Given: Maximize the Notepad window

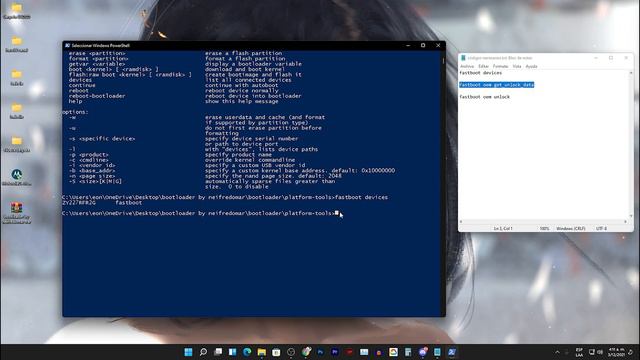Looking at the screenshot, I should click(x=611, y=58).
